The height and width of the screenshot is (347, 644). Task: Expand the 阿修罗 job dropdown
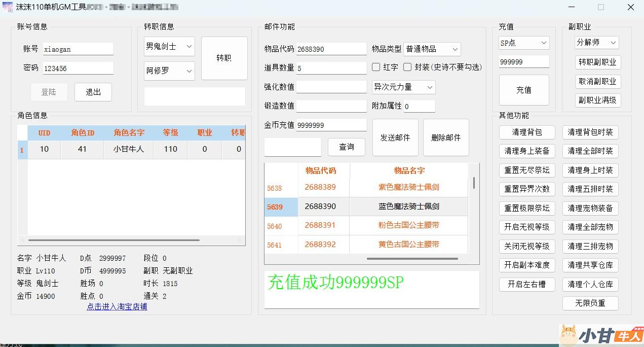point(169,71)
